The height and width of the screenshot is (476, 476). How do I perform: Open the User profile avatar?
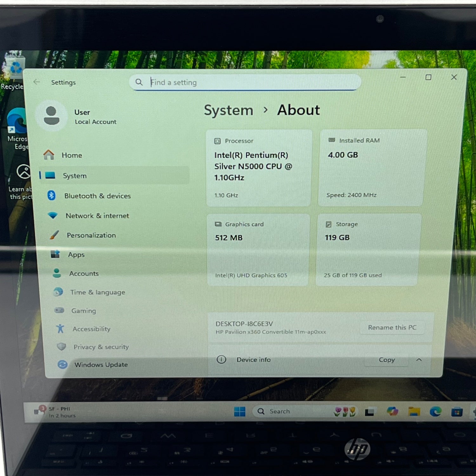pos(51,116)
